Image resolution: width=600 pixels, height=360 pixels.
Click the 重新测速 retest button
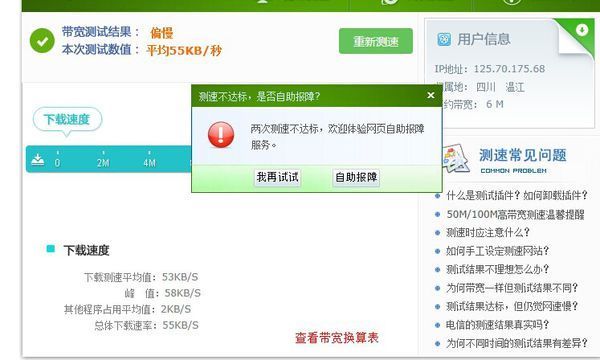coord(375,41)
